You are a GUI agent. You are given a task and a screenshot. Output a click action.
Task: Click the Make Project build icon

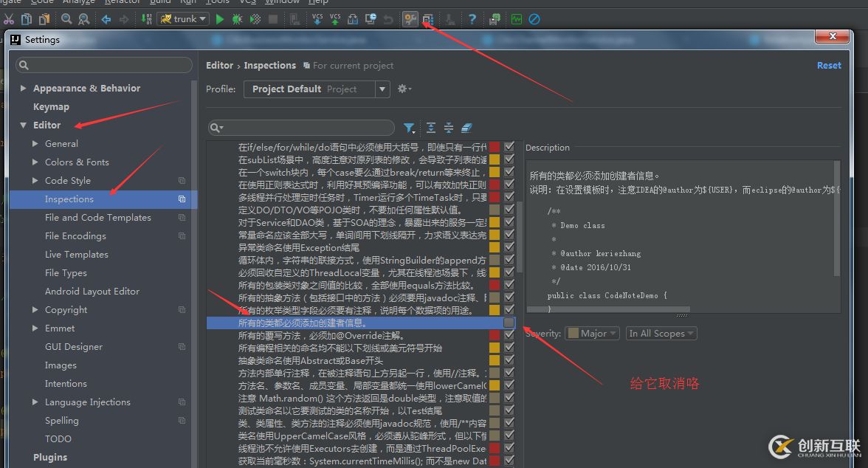(146, 19)
